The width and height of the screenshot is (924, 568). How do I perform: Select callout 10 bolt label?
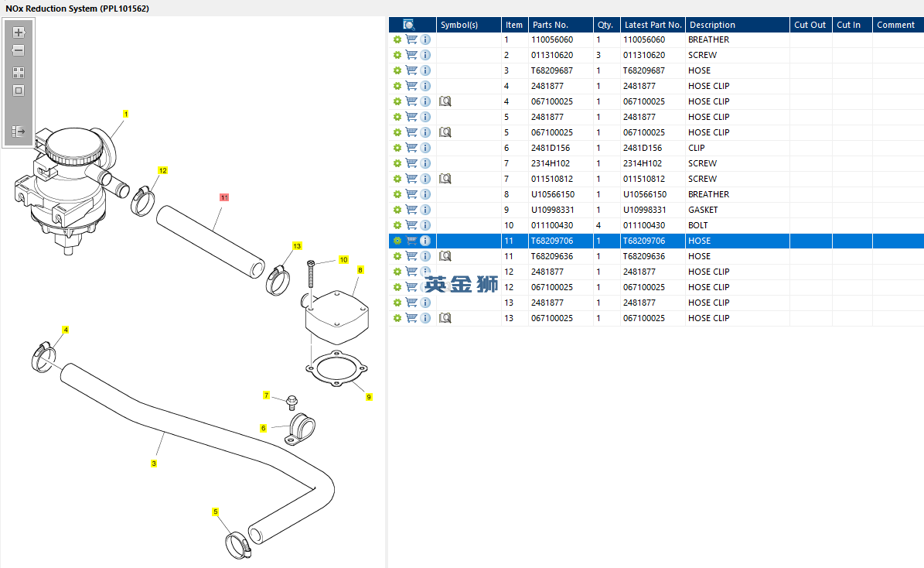click(343, 259)
